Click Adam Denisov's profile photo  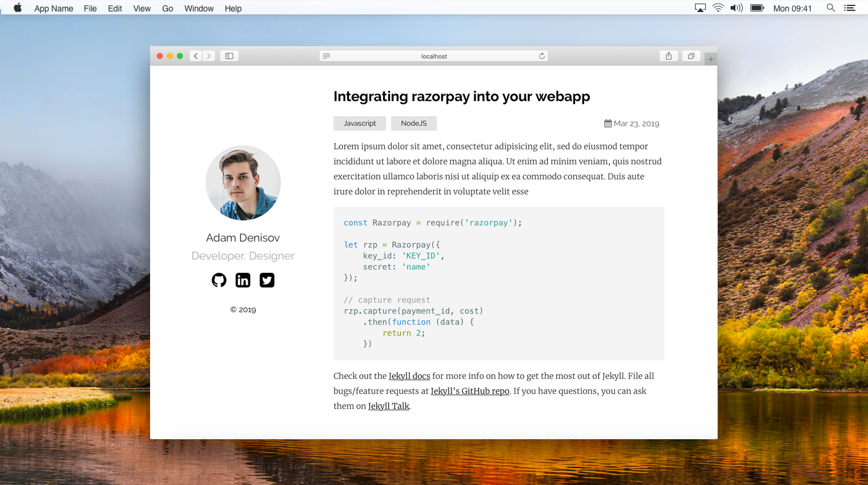pos(243,183)
